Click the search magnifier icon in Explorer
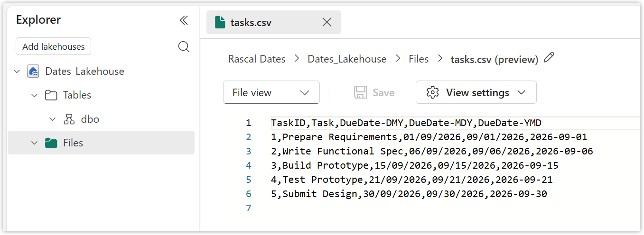Screen dimensions: 644x235 [x=184, y=46]
